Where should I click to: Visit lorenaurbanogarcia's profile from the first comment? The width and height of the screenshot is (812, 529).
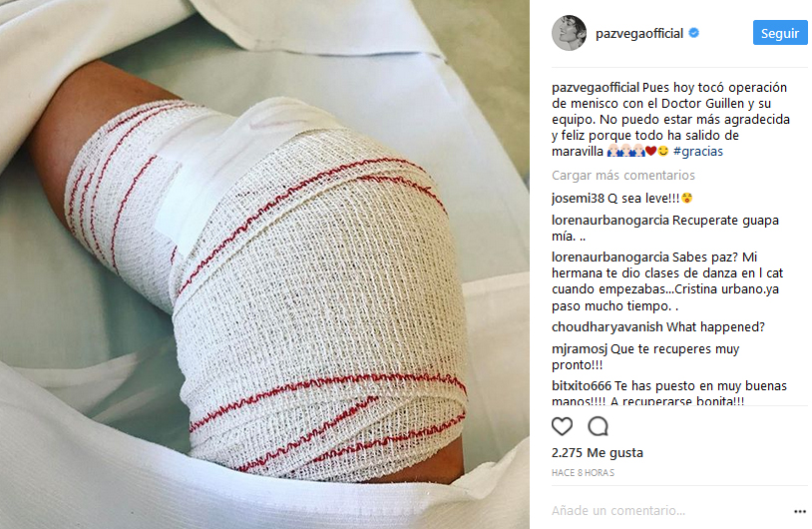[610, 221]
